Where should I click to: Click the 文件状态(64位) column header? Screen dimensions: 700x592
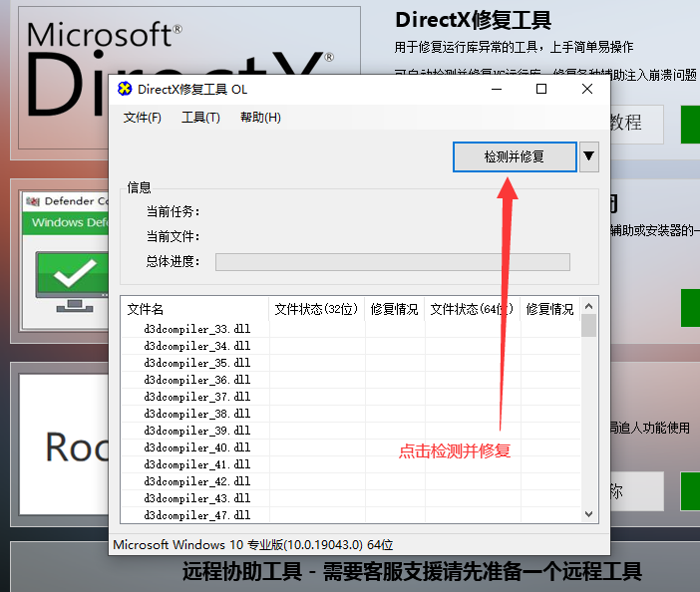point(472,309)
